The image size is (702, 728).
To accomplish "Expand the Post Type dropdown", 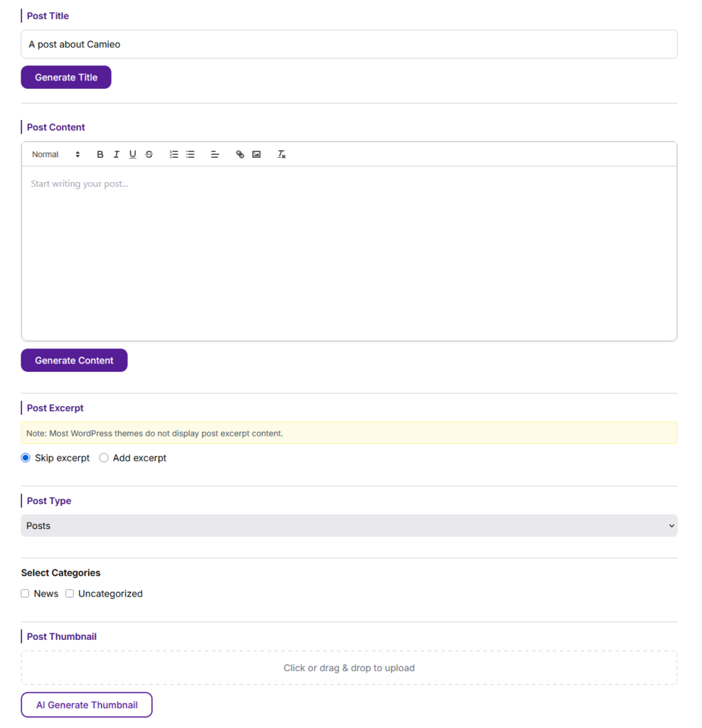I will tap(349, 525).
